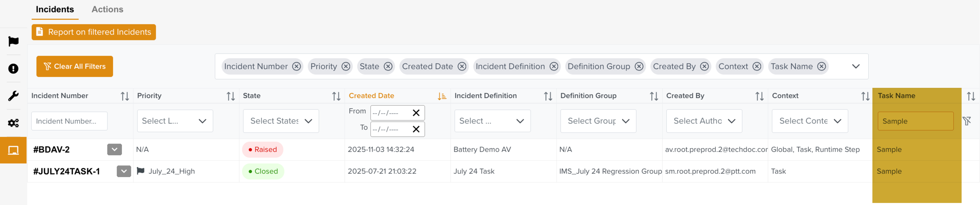Expand the column chips selector chevron
The image size is (980, 205).
click(856, 67)
